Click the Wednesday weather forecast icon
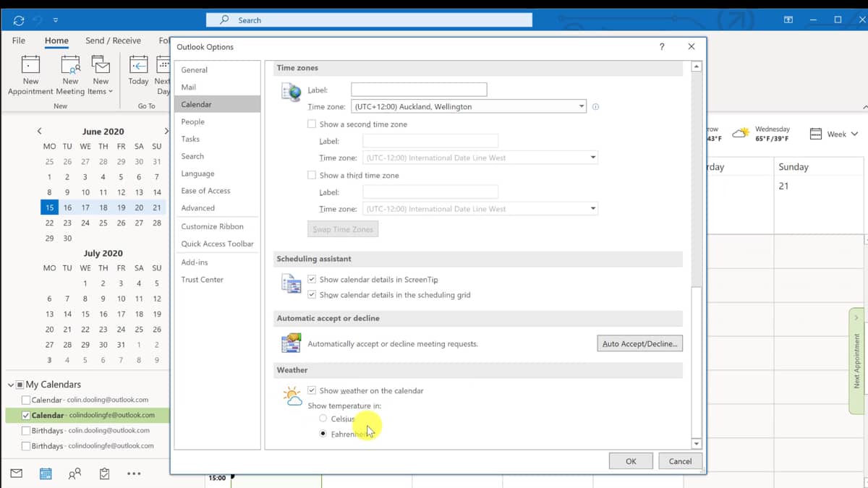 pyautogui.click(x=741, y=133)
